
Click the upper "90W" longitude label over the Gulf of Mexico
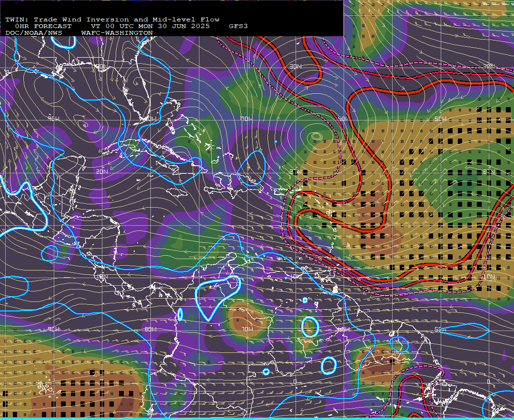tap(54, 119)
